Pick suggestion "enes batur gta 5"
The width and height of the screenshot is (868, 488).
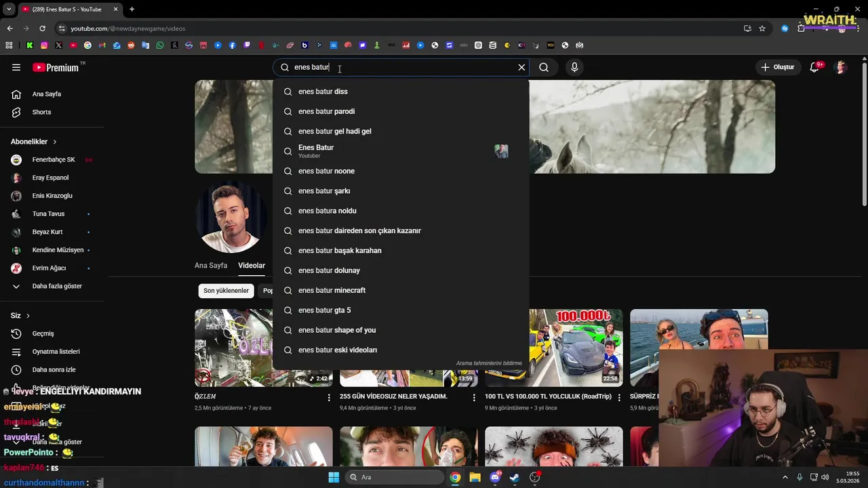[x=401, y=310]
